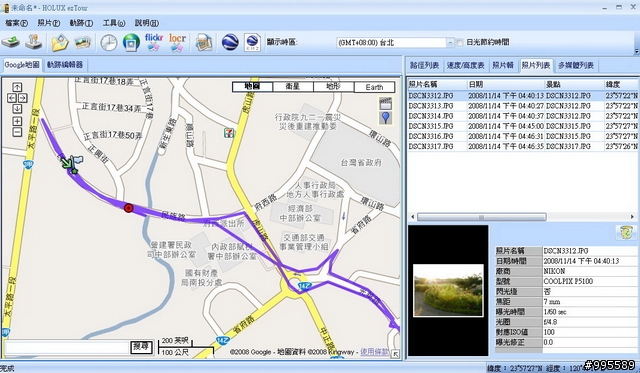Select DSCN3315.JPG photo name in list
The width and height of the screenshot is (640, 373).
[x=431, y=126]
